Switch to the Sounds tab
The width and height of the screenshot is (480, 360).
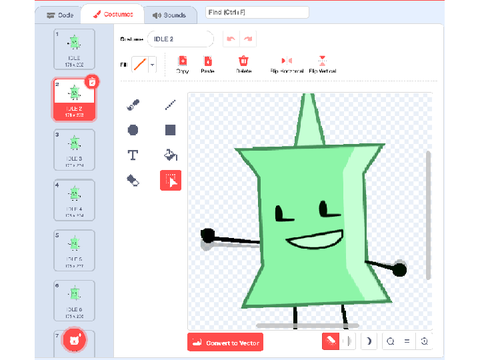[169, 15]
